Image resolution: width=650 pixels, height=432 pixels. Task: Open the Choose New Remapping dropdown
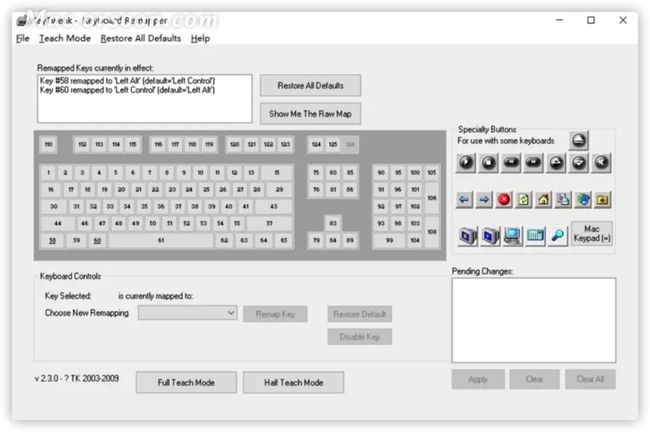188,313
